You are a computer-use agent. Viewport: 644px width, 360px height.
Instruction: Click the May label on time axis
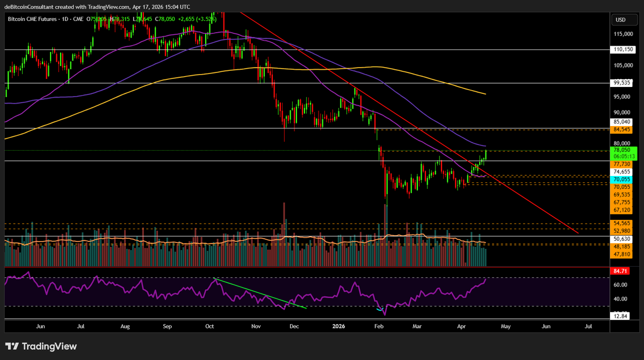pyautogui.click(x=505, y=326)
